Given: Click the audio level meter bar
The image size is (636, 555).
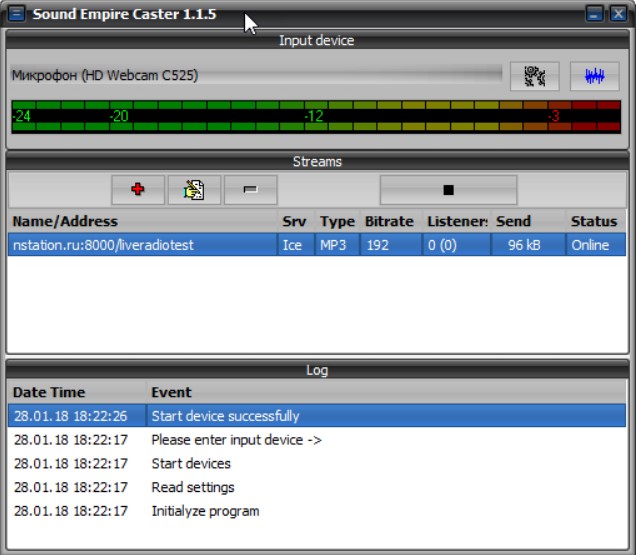Looking at the screenshot, I should (316, 116).
